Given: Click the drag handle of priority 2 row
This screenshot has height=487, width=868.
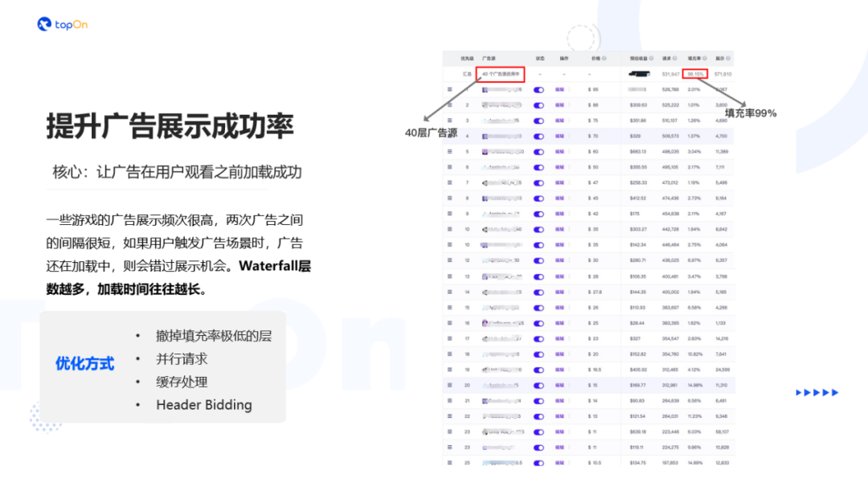Looking at the screenshot, I should [x=449, y=104].
